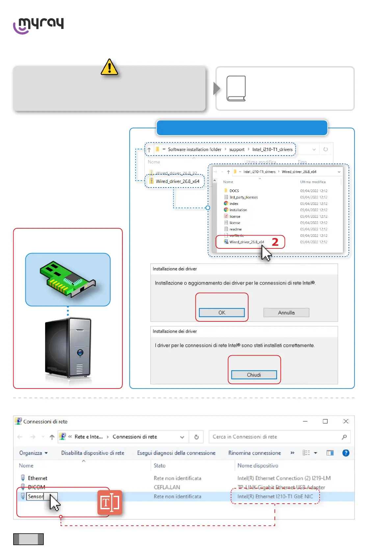The image size is (392, 554).
Task: Close the Connessioni di rete window
Action: click(x=346, y=421)
